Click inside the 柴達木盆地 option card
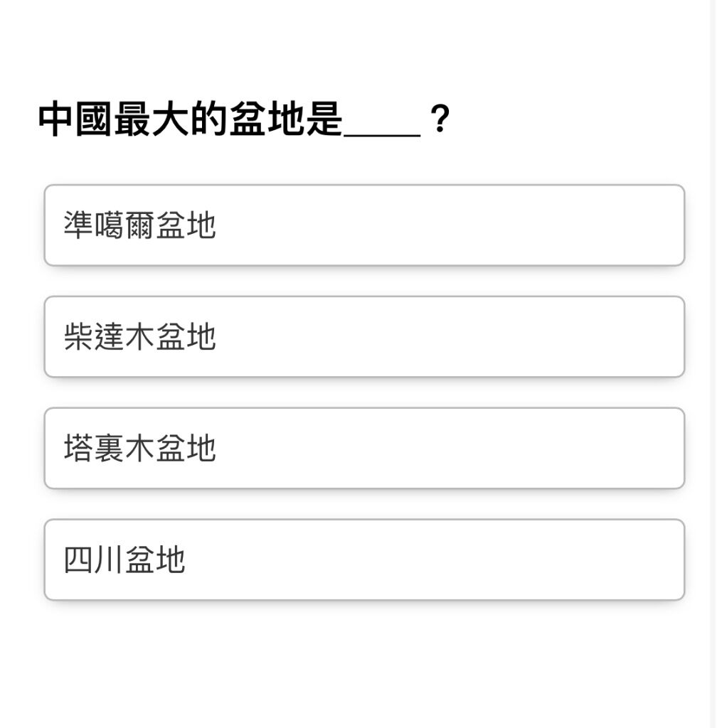 click(x=364, y=336)
